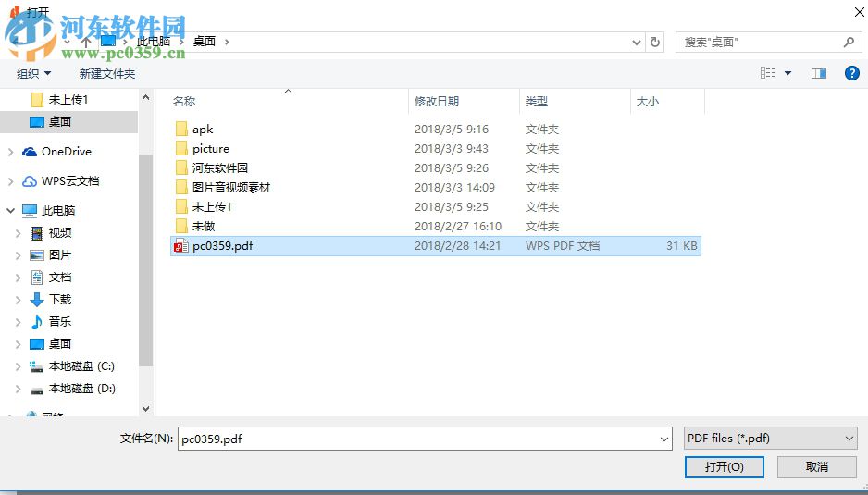Click the 音乐 music note icon

(x=36, y=322)
